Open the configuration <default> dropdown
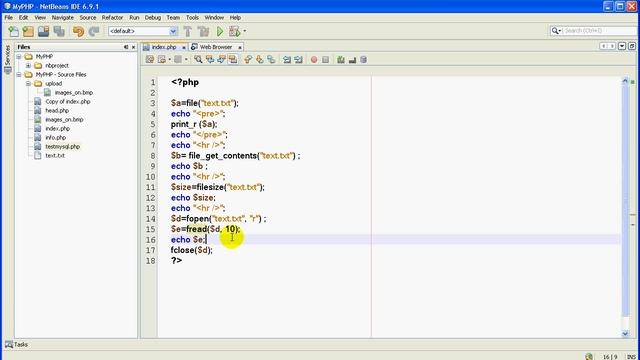 (173, 31)
